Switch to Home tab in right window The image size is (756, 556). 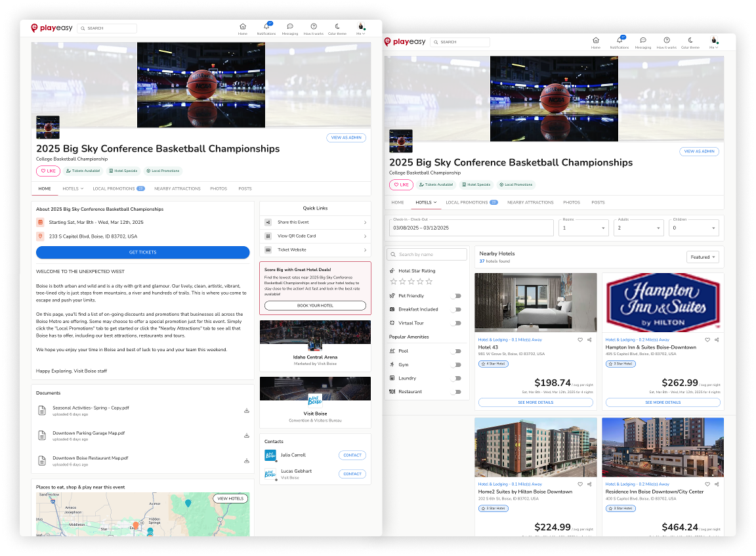click(398, 203)
